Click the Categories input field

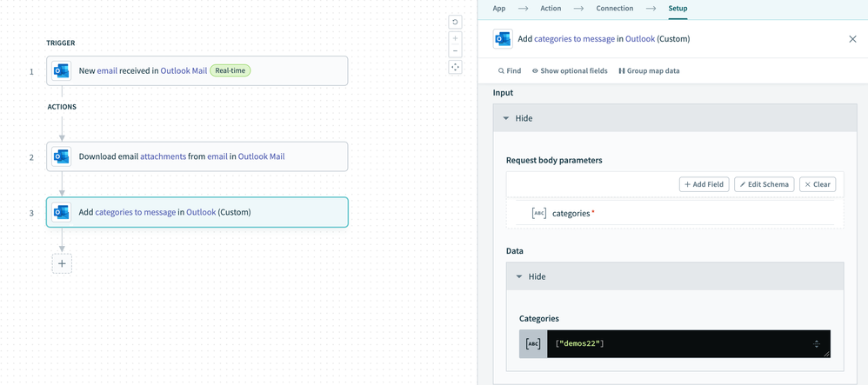(678, 344)
